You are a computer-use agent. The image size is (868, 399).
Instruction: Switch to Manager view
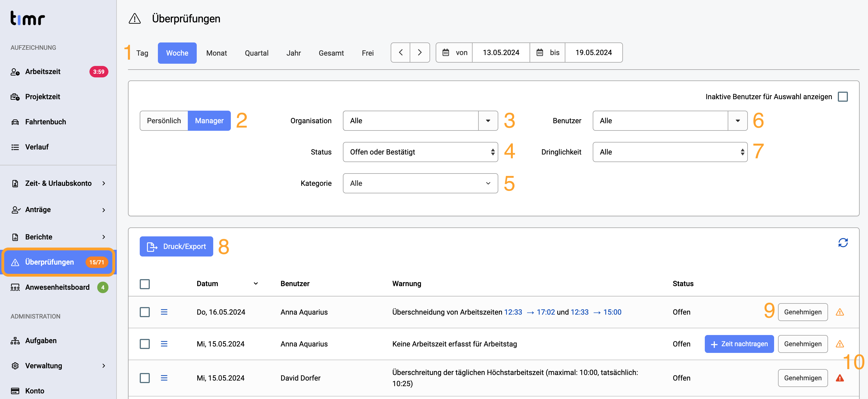(x=209, y=121)
